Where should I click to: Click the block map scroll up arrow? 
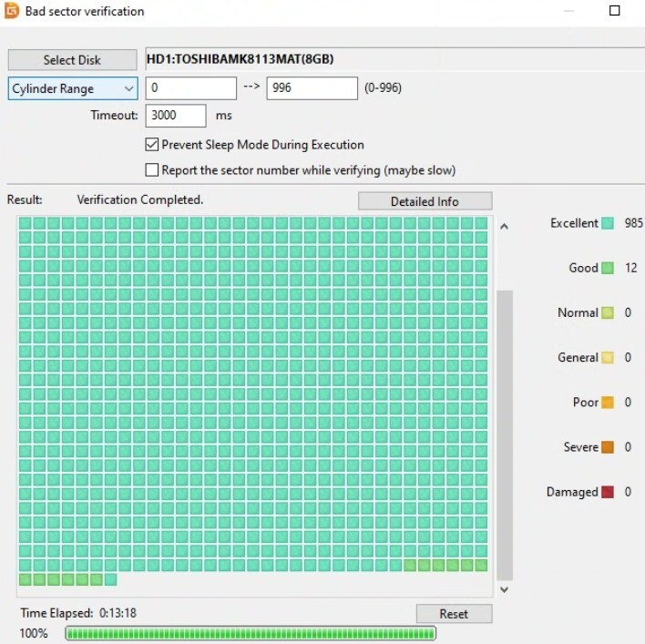[x=505, y=226]
